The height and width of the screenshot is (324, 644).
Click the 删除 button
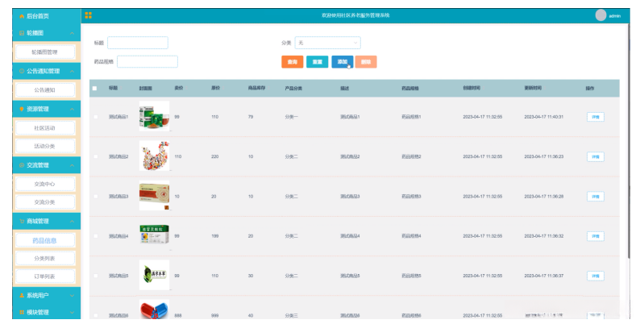tap(366, 62)
